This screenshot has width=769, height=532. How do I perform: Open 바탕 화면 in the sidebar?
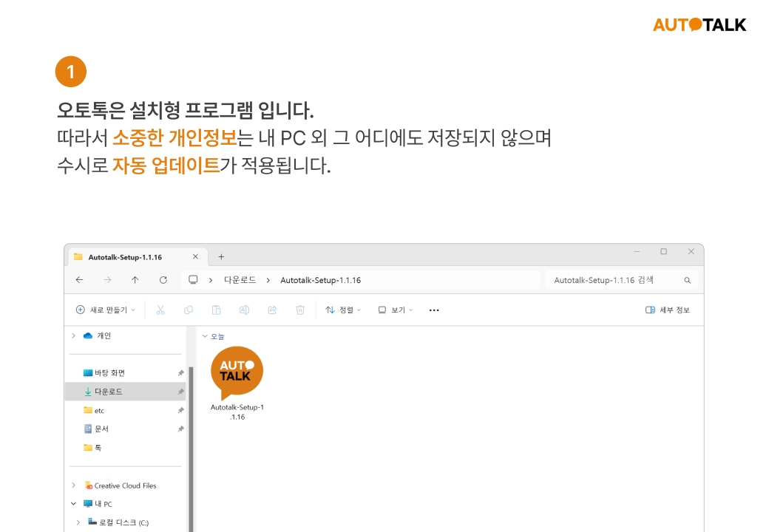[104, 373]
